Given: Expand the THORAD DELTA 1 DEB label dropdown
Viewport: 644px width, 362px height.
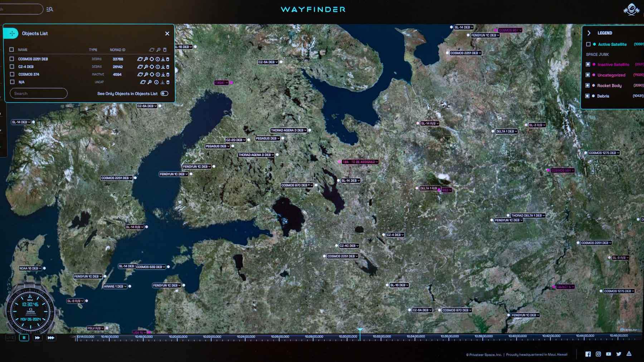Looking at the screenshot, I should click(x=543, y=216).
